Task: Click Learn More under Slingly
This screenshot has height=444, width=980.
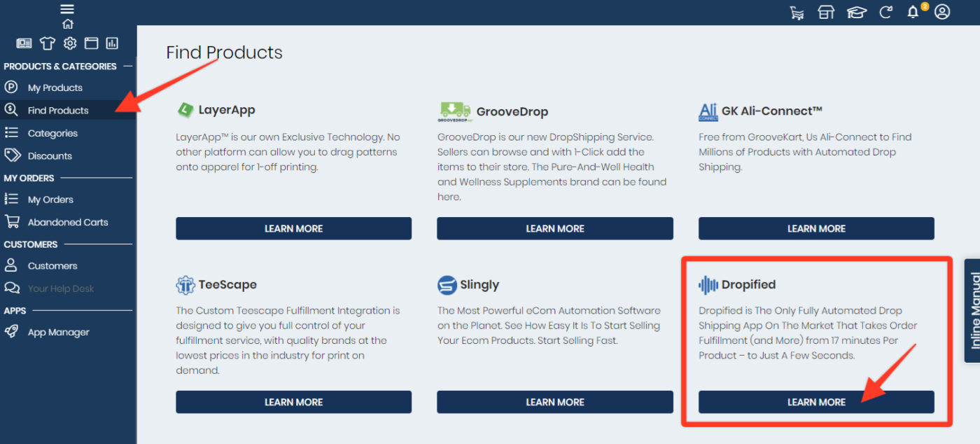Action: pyautogui.click(x=555, y=402)
